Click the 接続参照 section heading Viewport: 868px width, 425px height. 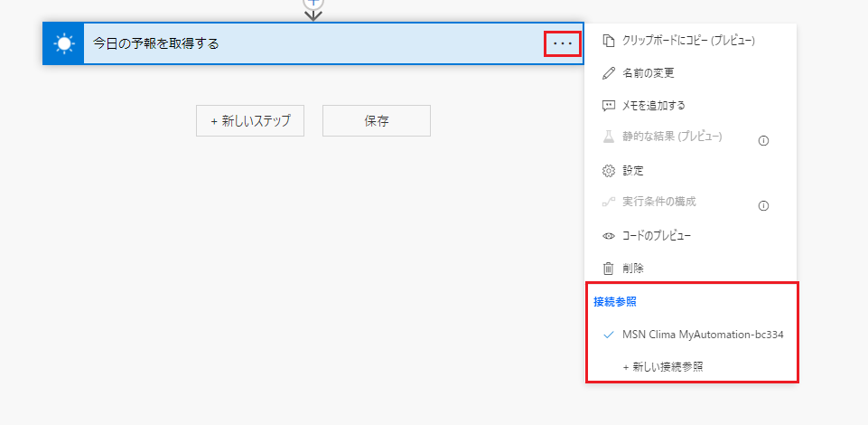[614, 303]
